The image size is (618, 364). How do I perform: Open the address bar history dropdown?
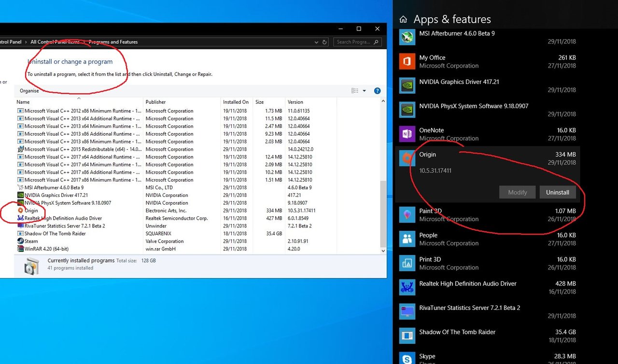[316, 42]
